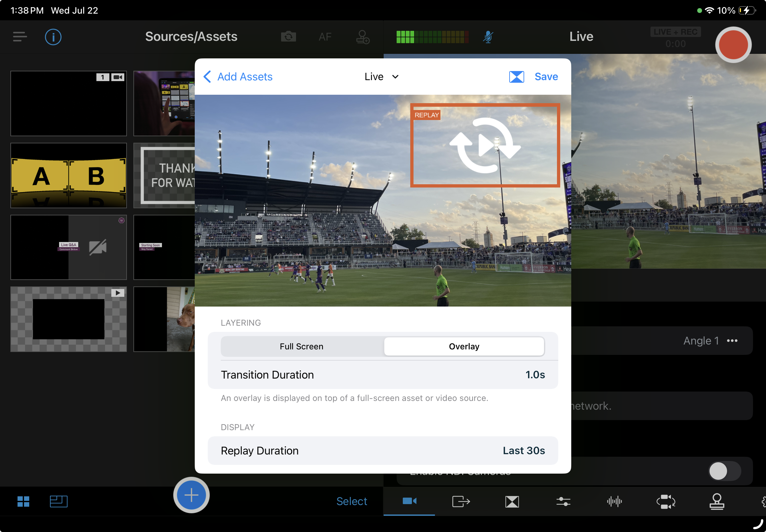Toggle the Enable NDI Cameras switch
766x532 pixels.
point(725,471)
